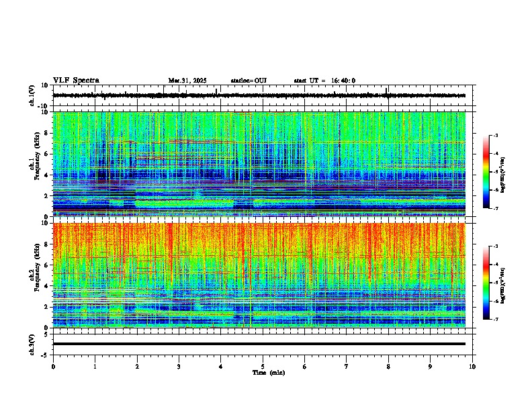This screenshot has width=532, height=411.
Task: Click time-axis tick label "2"
Action: pyautogui.click(x=137, y=367)
